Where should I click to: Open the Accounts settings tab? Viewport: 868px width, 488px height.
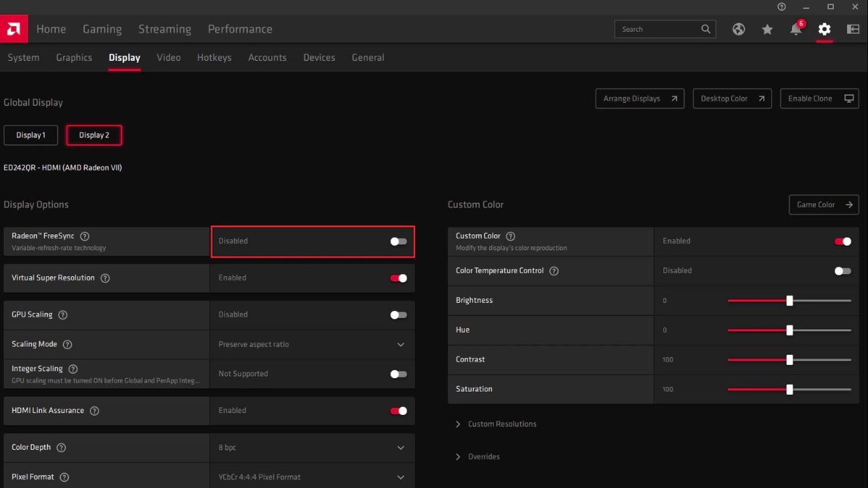point(268,58)
